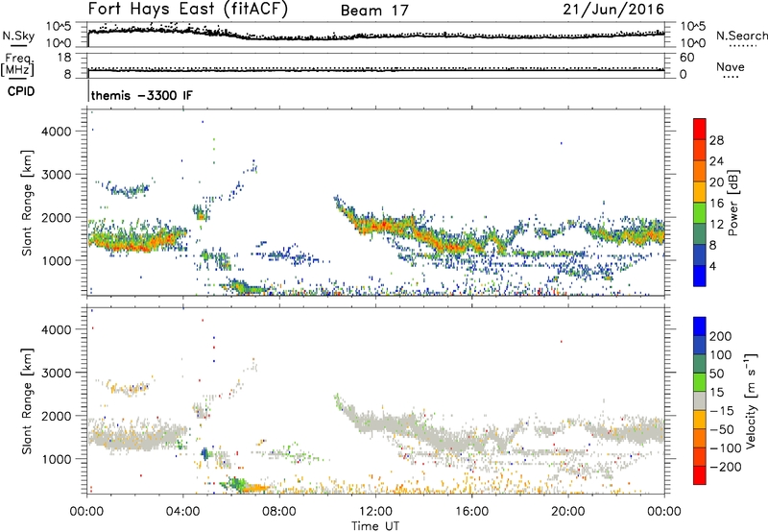
Task: Click the '200' tick on Velocity scale
Action: click(x=721, y=336)
